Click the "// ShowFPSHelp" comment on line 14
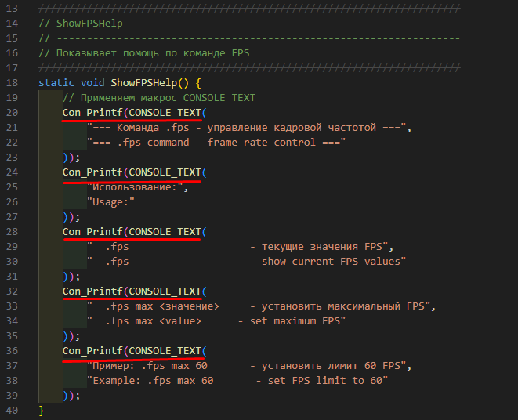The width and height of the screenshot is (518, 420). (x=81, y=23)
